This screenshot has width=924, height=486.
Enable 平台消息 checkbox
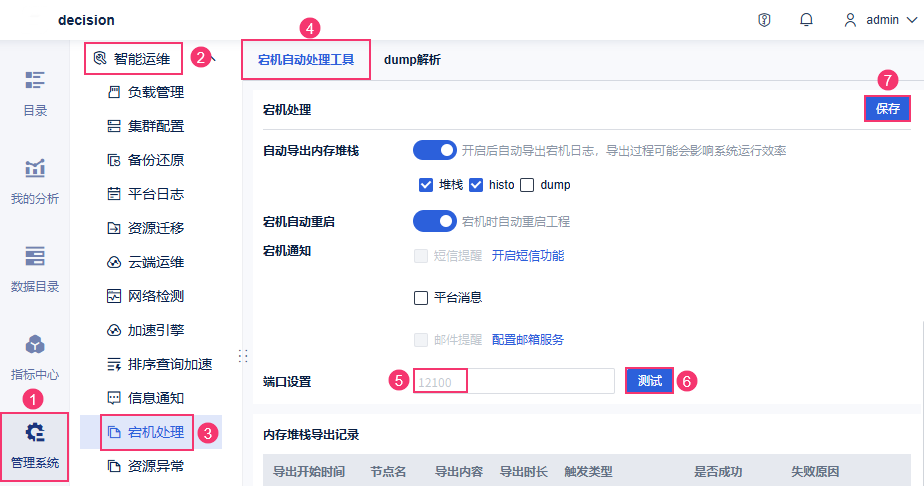click(421, 297)
